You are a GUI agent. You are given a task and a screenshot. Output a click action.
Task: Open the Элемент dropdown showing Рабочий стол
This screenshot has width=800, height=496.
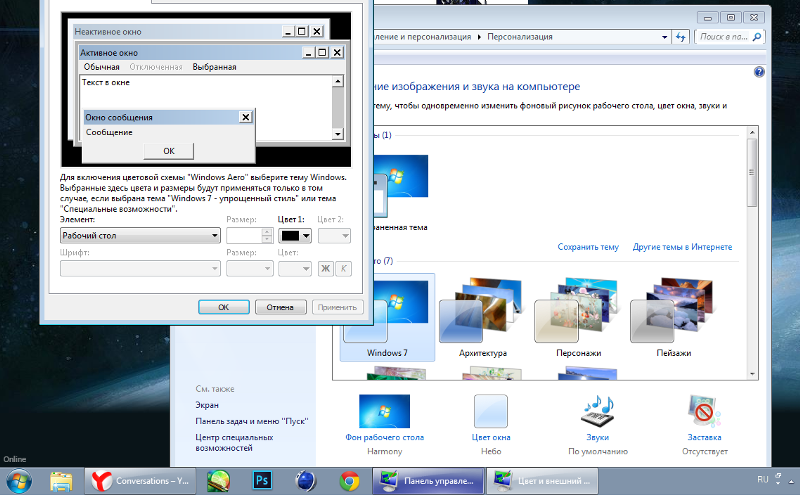pos(140,236)
